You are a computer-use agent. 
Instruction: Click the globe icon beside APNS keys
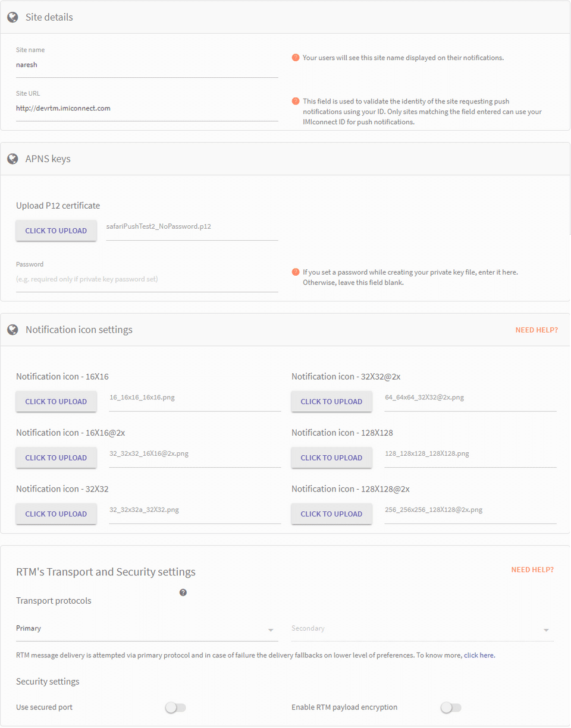click(x=12, y=159)
